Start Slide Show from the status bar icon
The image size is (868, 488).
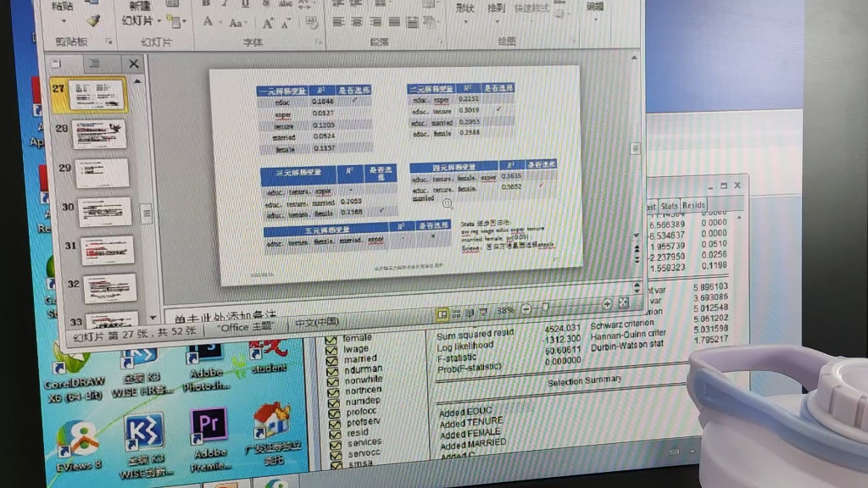click(483, 310)
